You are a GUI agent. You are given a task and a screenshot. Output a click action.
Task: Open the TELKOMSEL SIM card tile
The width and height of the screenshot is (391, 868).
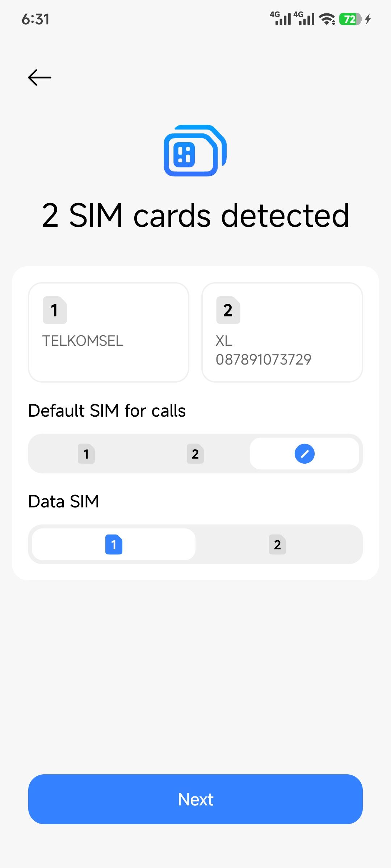109,332
